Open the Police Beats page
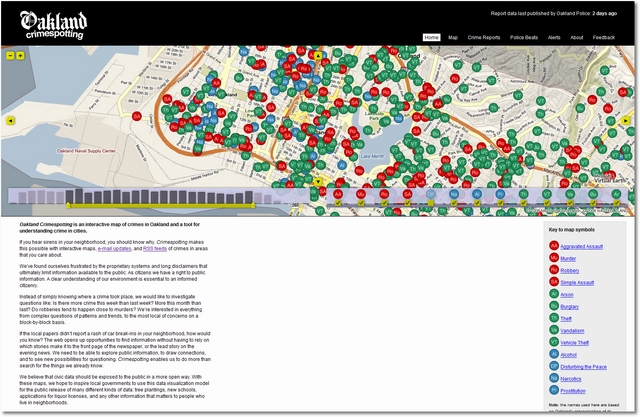The image size is (640, 417). 524,38
